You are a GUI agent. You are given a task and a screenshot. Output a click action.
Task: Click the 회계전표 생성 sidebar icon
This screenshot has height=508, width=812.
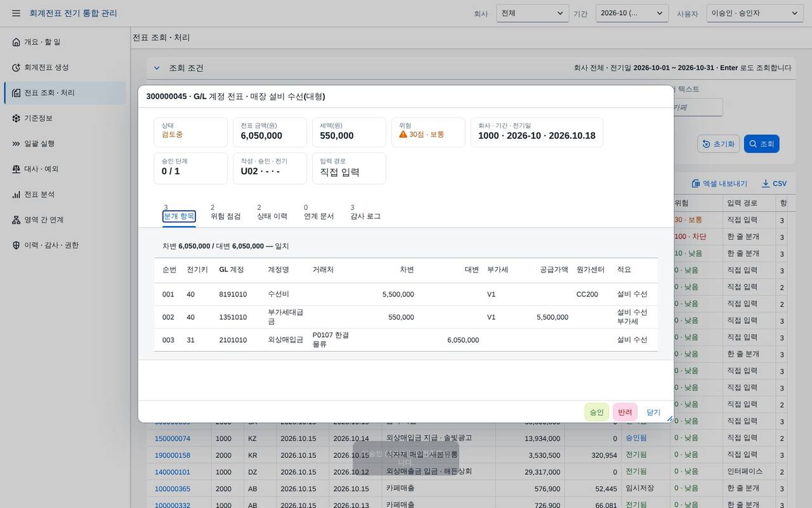(16, 67)
